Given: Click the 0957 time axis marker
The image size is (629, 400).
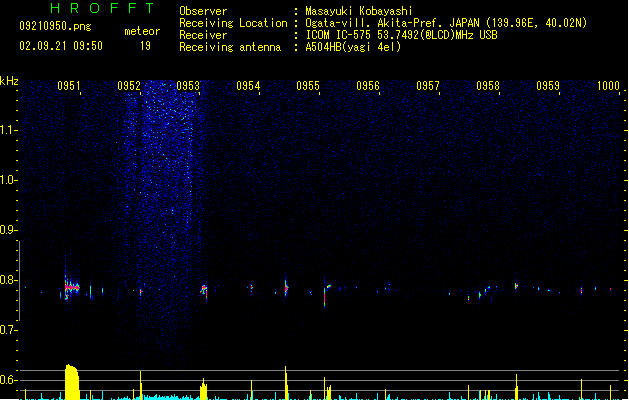Looking at the screenshot, I should point(428,86).
